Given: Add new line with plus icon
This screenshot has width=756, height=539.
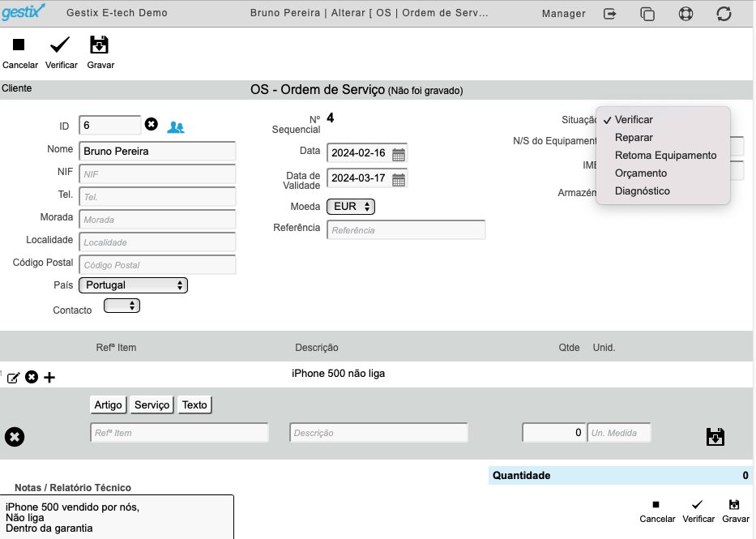Looking at the screenshot, I should [x=49, y=377].
